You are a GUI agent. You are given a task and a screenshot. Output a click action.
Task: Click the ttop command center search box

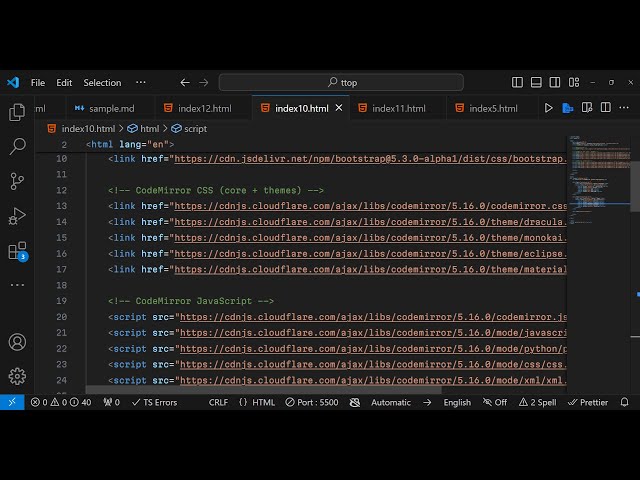tap(341, 83)
